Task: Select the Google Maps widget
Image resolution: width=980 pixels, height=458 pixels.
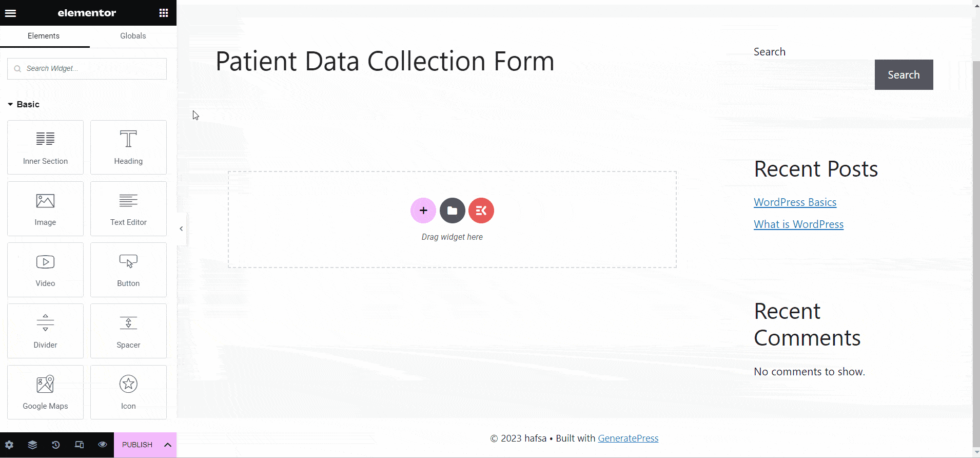Action: coord(45,392)
